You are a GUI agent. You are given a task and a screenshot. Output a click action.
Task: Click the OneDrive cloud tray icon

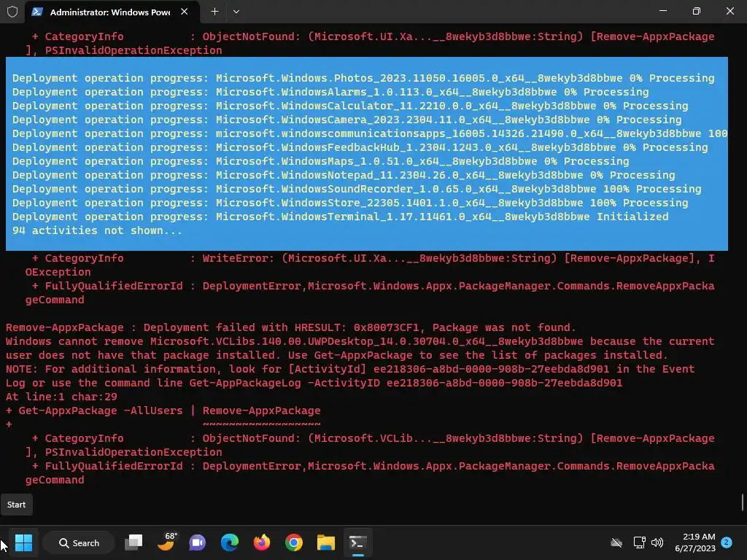pos(616,542)
